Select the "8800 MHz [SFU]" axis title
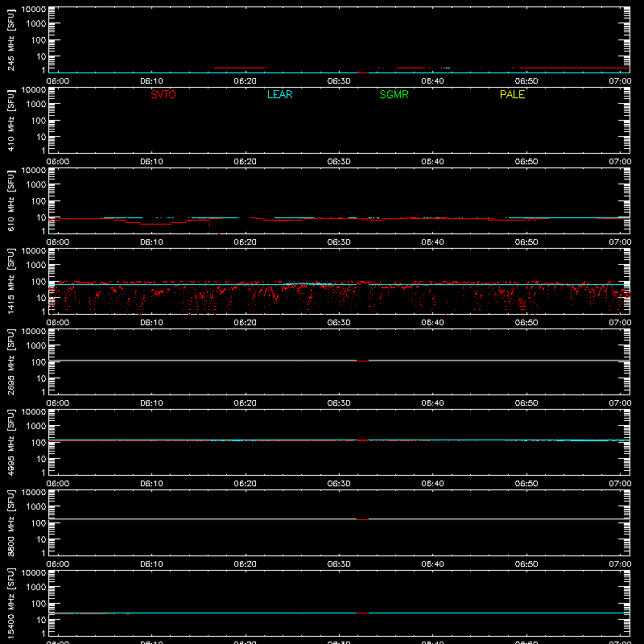 pyautogui.click(x=11, y=522)
